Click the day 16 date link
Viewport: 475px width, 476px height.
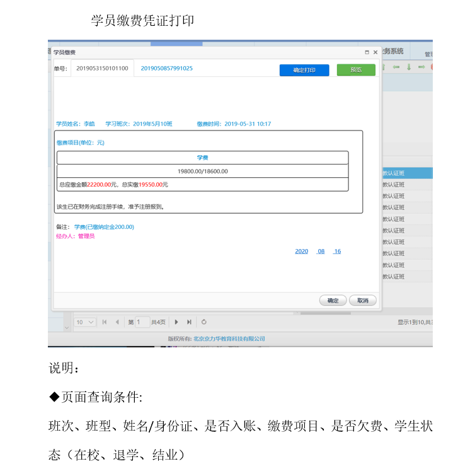click(338, 251)
